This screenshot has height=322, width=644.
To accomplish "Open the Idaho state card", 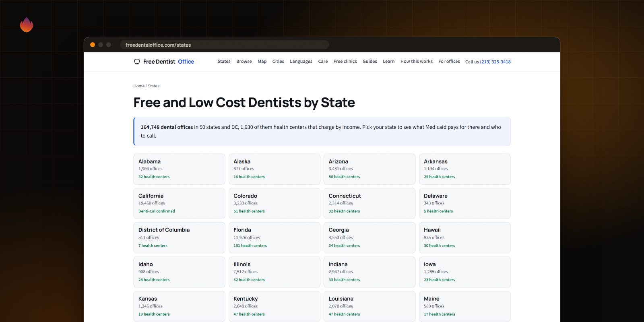I will click(x=179, y=272).
